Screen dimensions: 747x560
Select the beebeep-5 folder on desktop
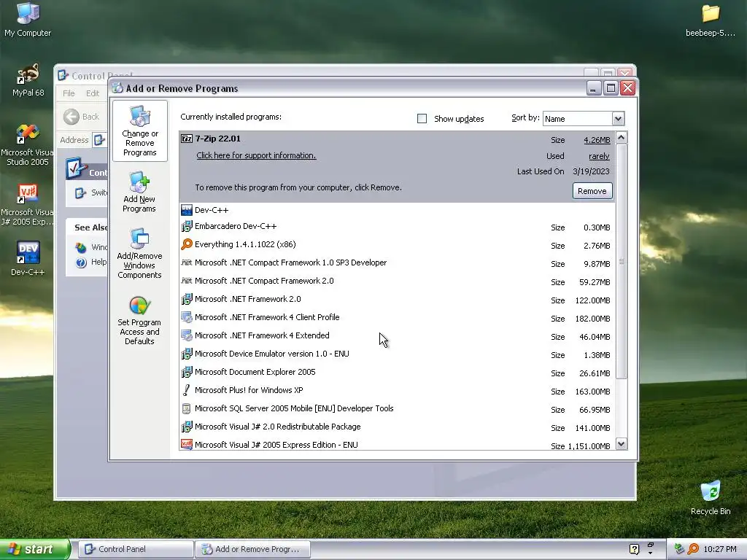click(711, 20)
